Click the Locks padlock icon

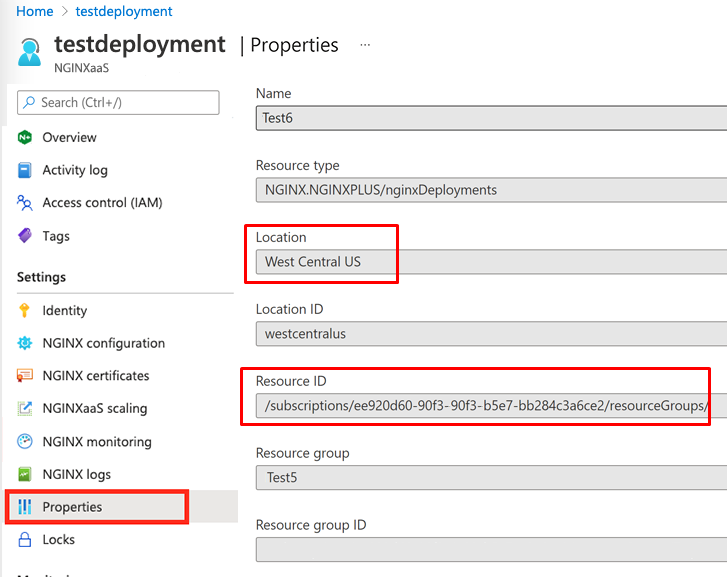point(25,540)
